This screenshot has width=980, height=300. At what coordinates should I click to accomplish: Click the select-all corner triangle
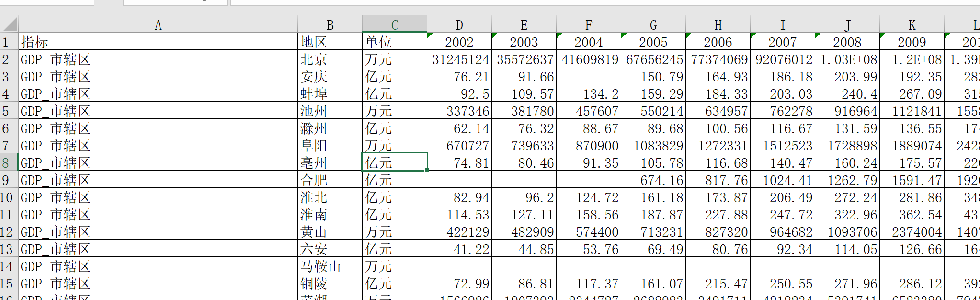9,24
